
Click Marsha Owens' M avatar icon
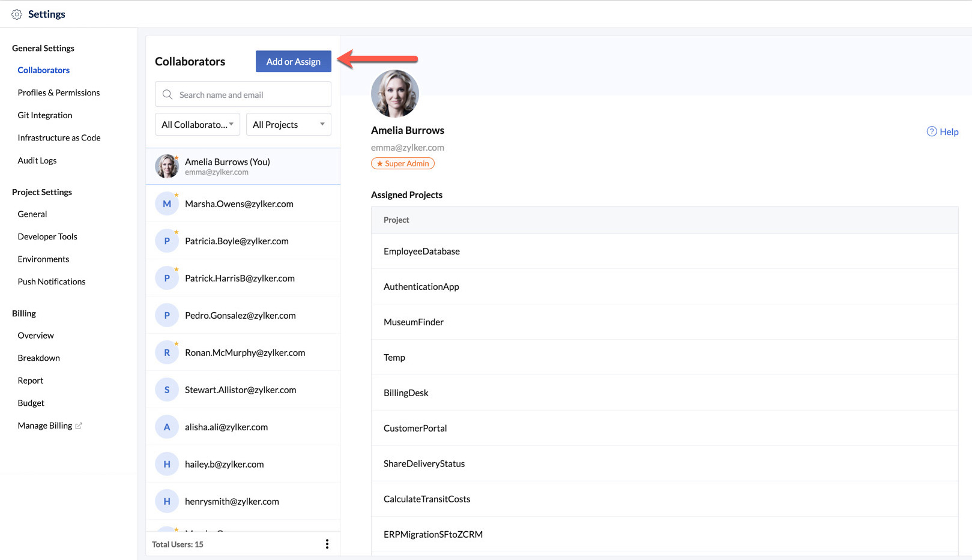pos(167,204)
